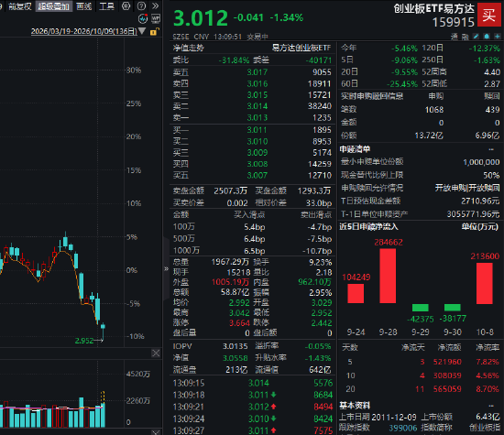The width and height of the screenshot is (504, 435).
Task: Open the help question mark icon
Action: coord(141,5)
